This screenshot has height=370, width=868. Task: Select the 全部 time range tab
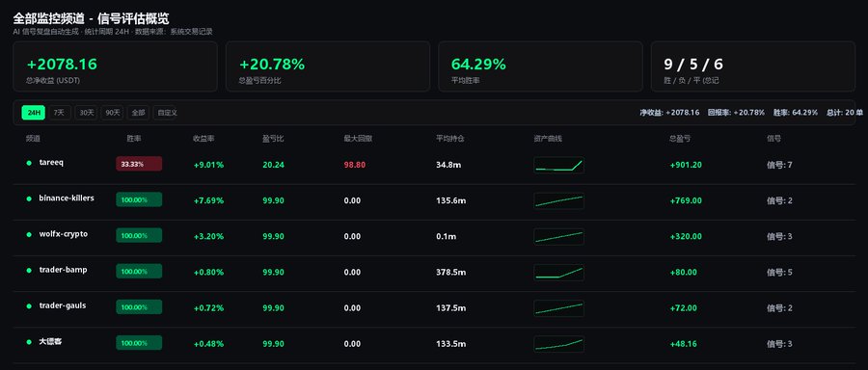138,113
